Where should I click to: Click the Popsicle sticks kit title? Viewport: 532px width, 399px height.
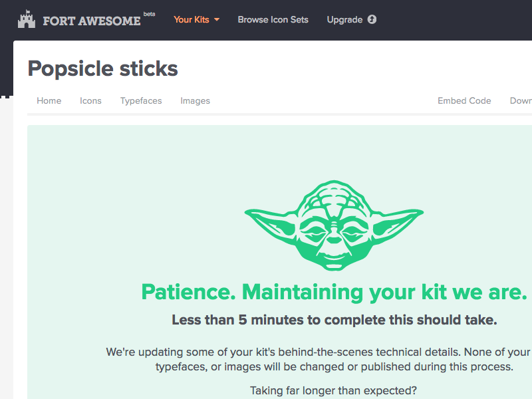(x=103, y=68)
